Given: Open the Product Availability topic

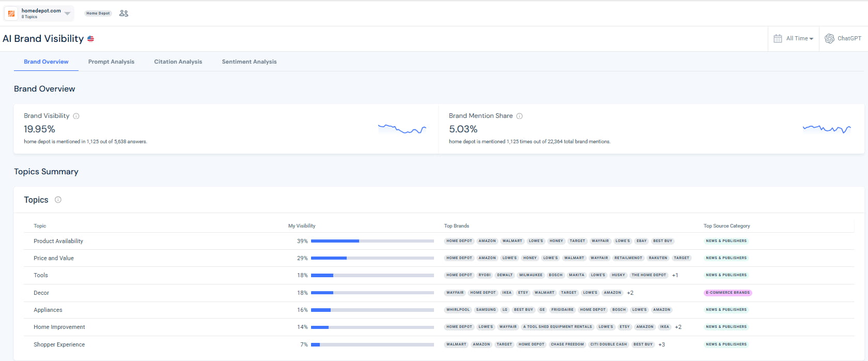Looking at the screenshot, I should [58, 241].
